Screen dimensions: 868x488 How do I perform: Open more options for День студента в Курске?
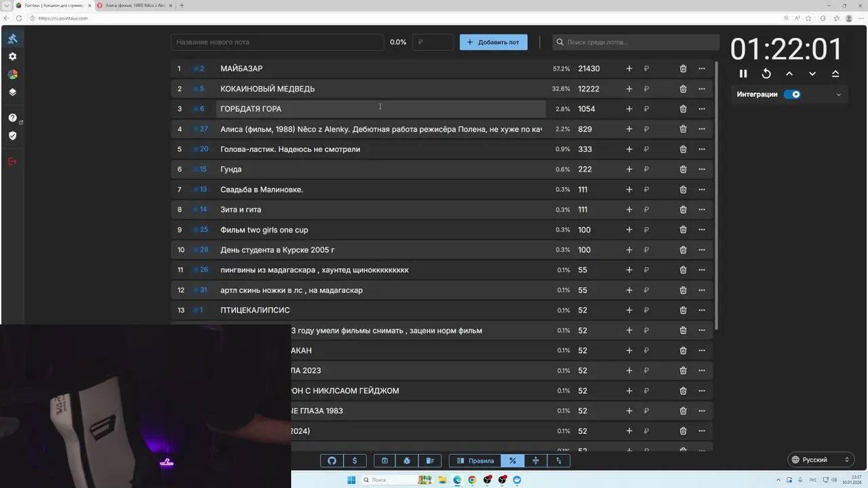click(702, 250)
